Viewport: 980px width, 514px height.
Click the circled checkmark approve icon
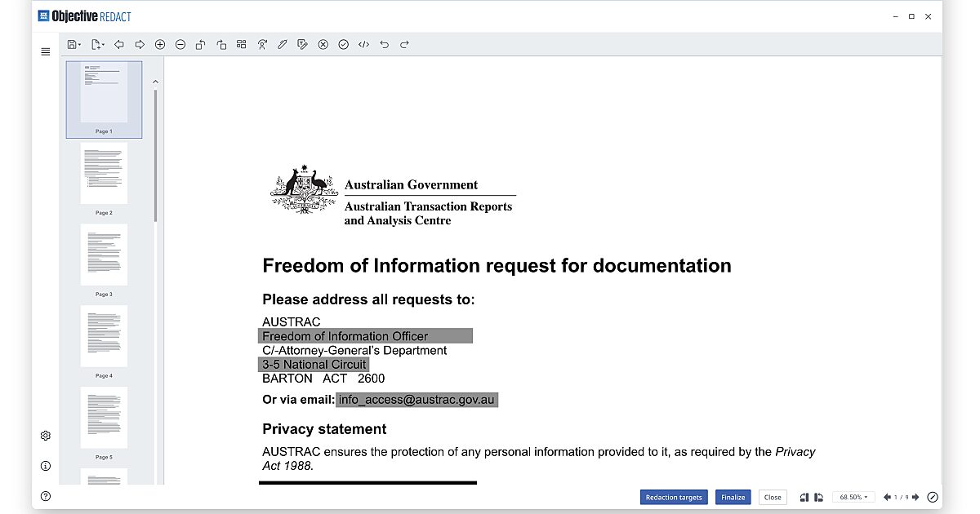[344, 45]
